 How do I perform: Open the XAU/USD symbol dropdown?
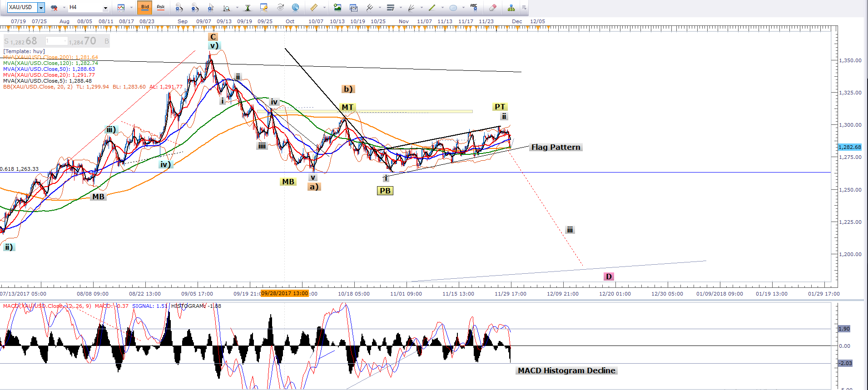click(41, 7)
